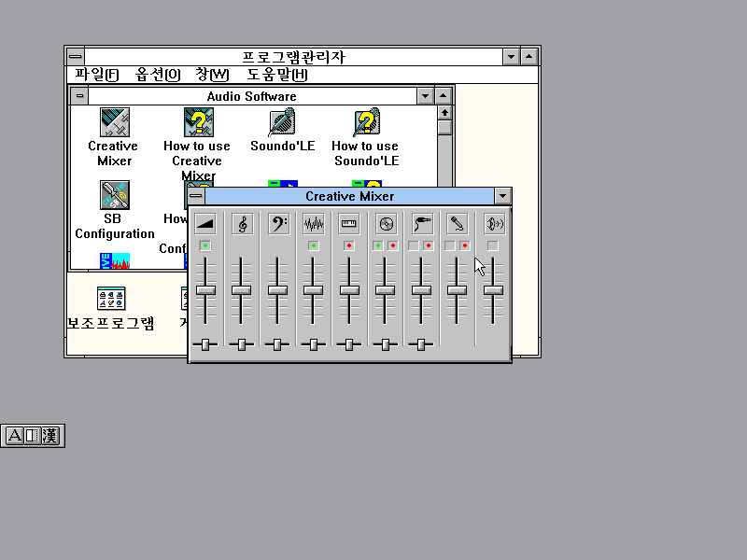The width and height of the screenshot is (747, 560).
Task: Click the master volume vertical slider handle
Action: tap(205, 290)
